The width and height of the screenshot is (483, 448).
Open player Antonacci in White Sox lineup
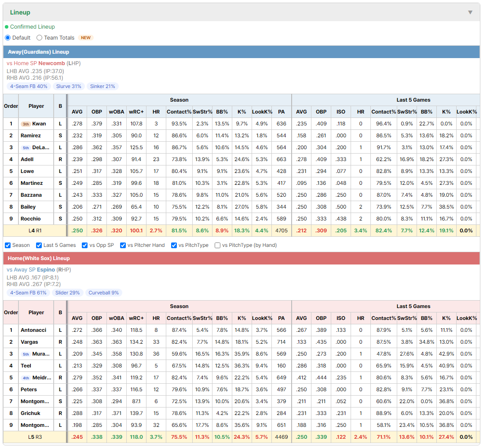33,330
